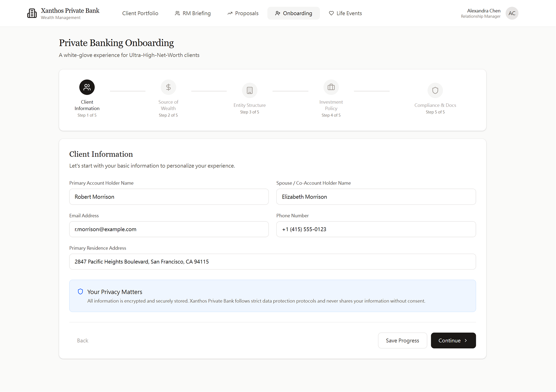Switch to the Client Portfolio tab
The image size is (556, 392).
140,13
